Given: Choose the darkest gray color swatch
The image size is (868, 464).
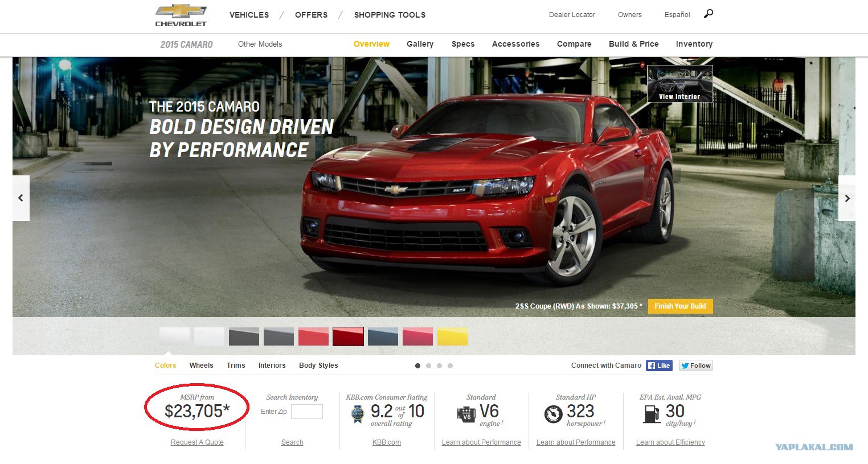Looking at the screenshot, I should pyautogui.click(x=244, y=336).
